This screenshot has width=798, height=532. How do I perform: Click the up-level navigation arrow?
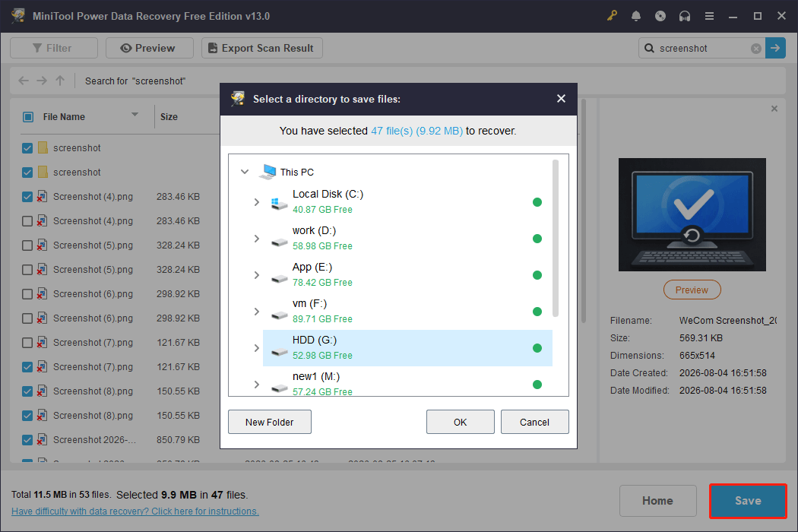[60, 81]
